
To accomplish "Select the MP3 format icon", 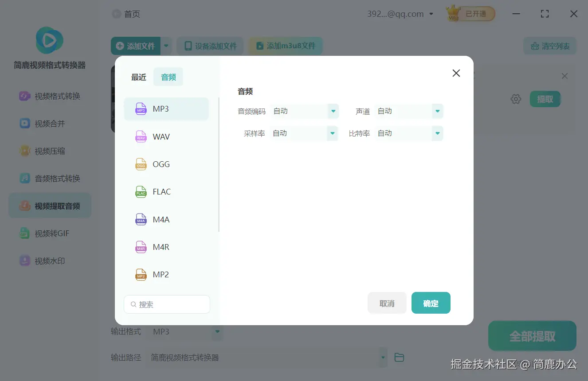I will point(141,109).
